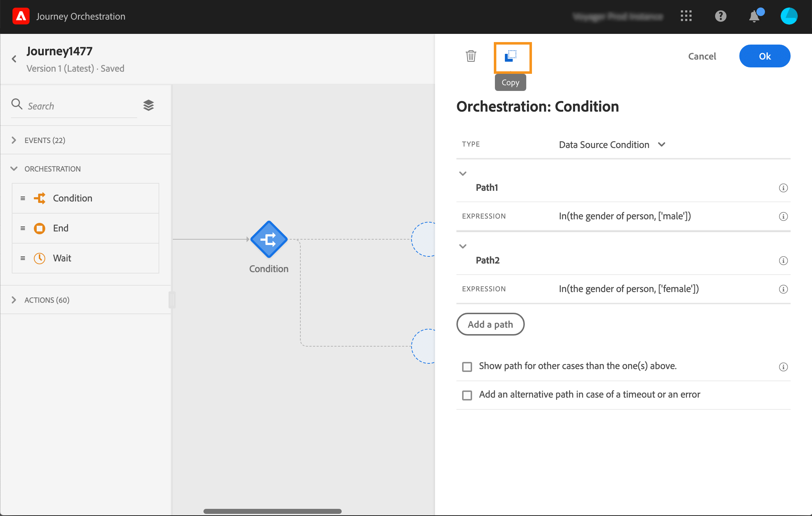Enable 'Show path for other cases' checkbox
The height and width of the screenshot is (516, 812).
click(x=467, y=367)
